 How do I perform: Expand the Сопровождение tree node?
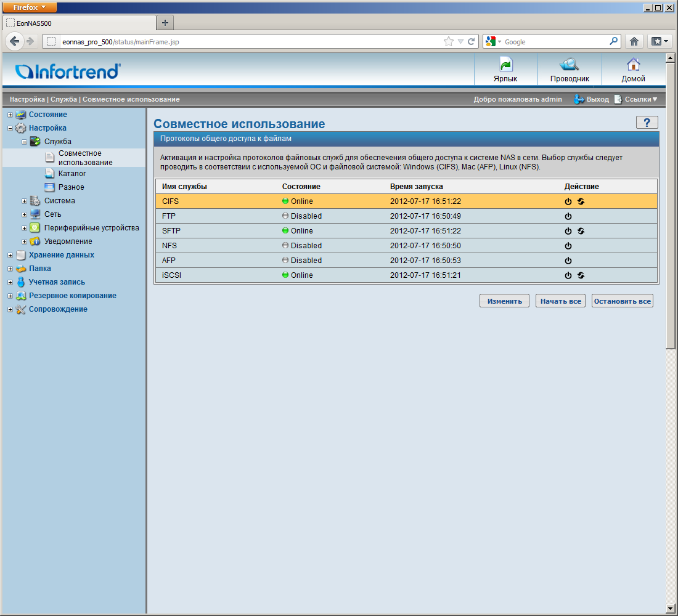[10, 309]
